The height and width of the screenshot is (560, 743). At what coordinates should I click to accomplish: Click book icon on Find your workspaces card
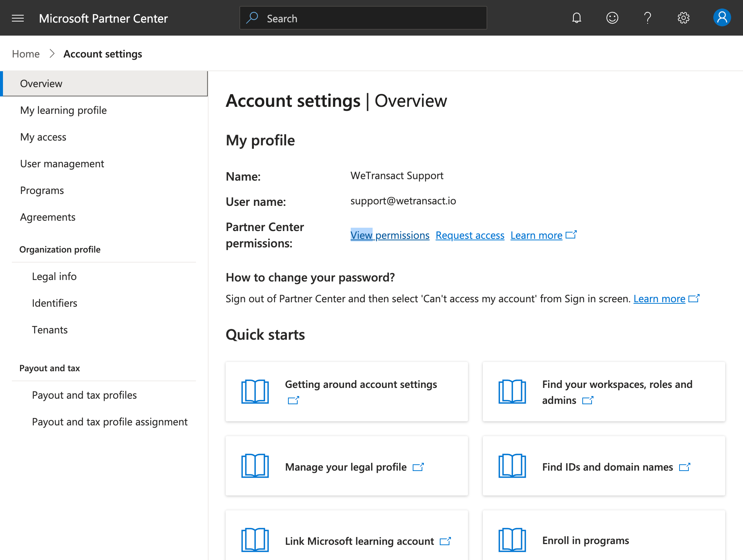coord(512,392)
